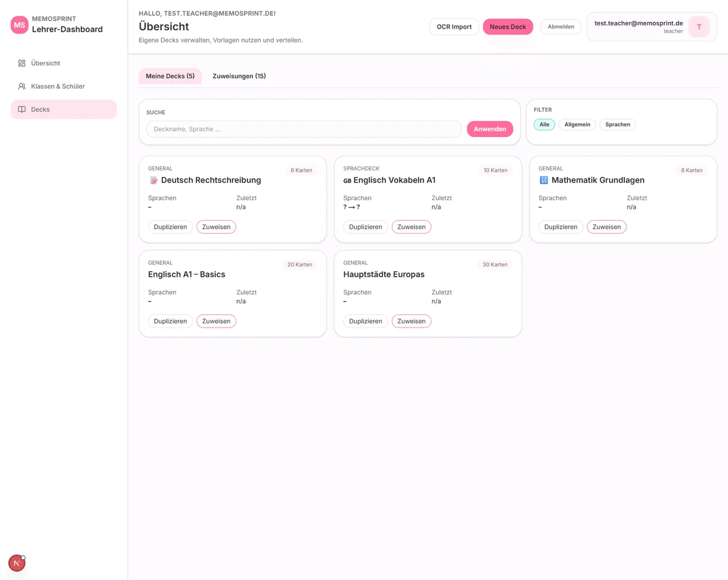Switch to the Zuweisungen (15) tab

239,76
